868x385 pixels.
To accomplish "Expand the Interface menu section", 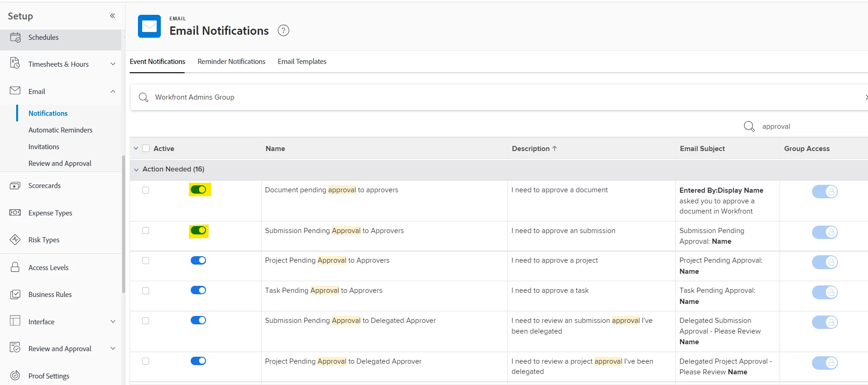I will click(113, 322).
